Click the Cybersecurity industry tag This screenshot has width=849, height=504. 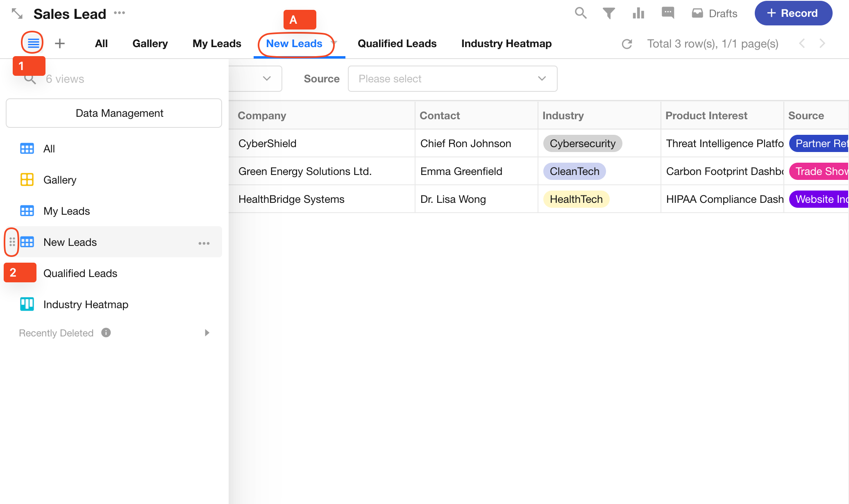point(582,143)
